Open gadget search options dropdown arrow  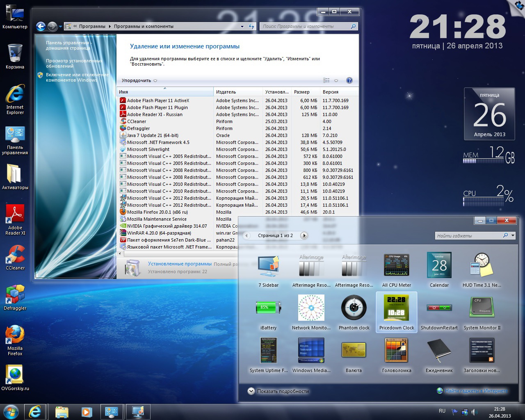513,235
